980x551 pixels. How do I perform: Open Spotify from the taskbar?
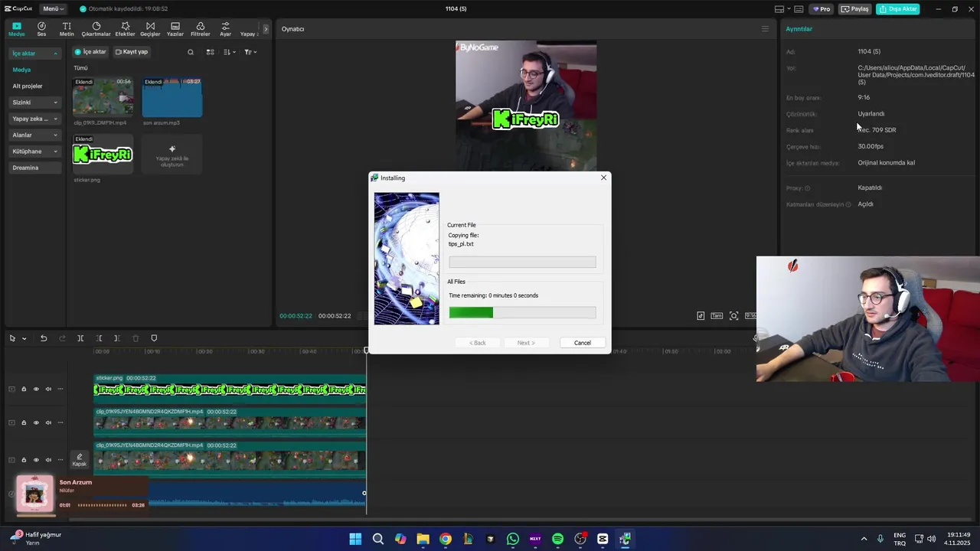(557, 539)
